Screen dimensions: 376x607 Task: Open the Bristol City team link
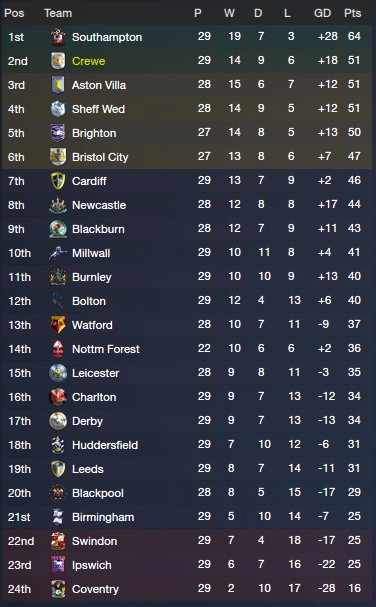[100, 157]
